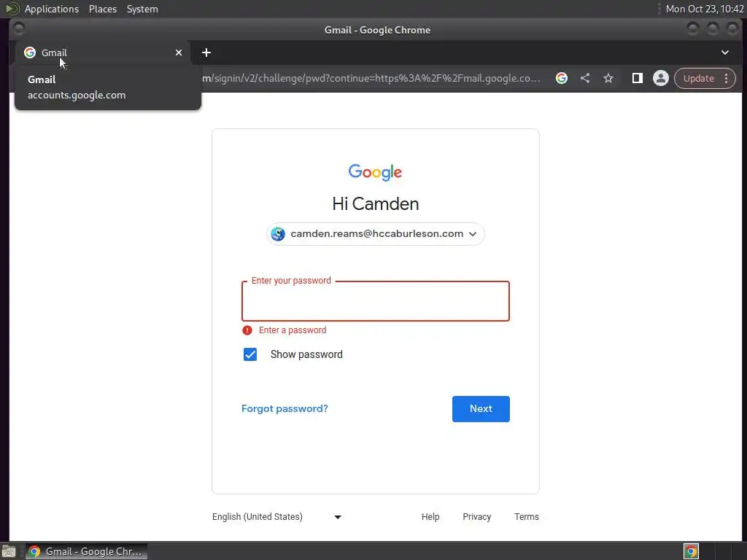This screenshot has height=560, width=747.
Task: Click the Google logo on sign-in card
Action: 376,172
